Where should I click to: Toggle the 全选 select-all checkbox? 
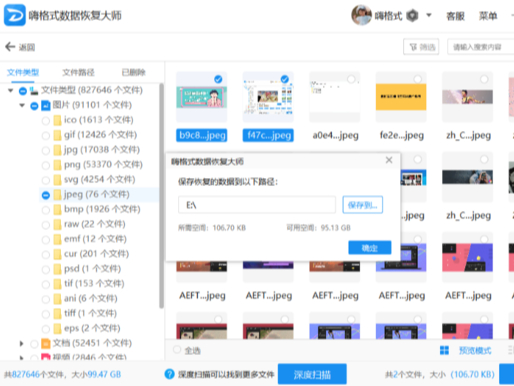coord(177,350)
